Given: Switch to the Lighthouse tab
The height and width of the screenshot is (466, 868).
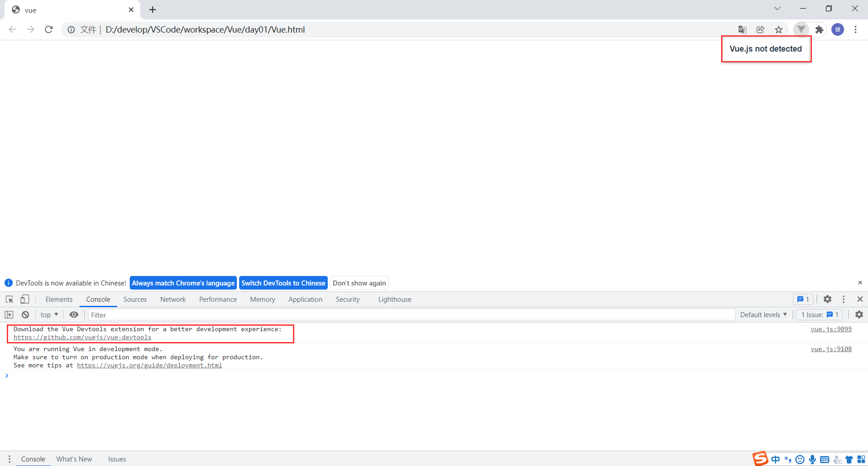Looking at the screenshot, I should [395, 300].
